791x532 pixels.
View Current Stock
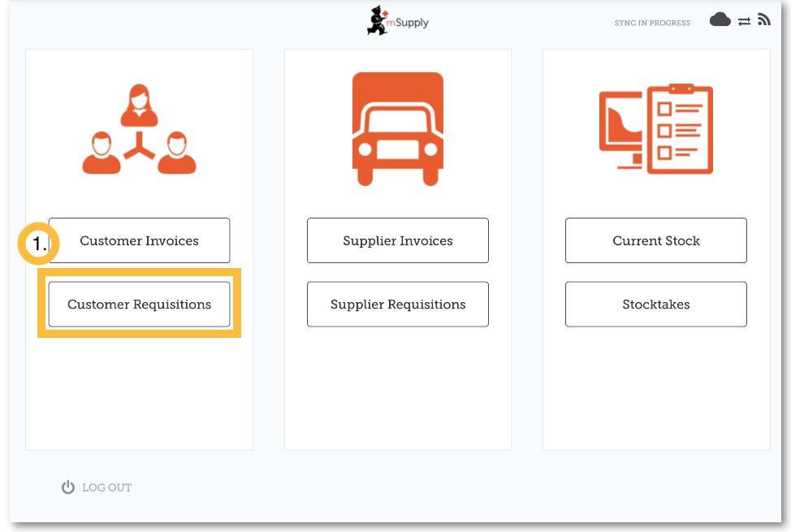pos(655,240)
